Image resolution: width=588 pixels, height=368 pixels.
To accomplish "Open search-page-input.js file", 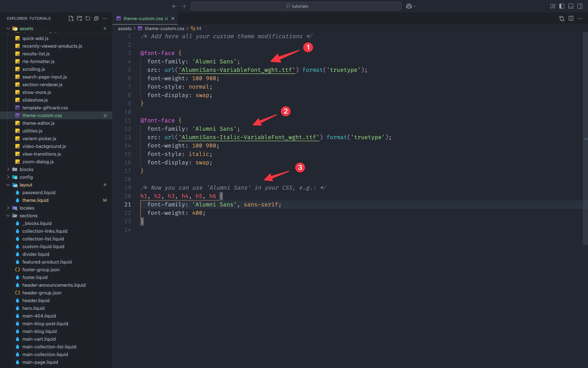I will [x=45, y=77].
